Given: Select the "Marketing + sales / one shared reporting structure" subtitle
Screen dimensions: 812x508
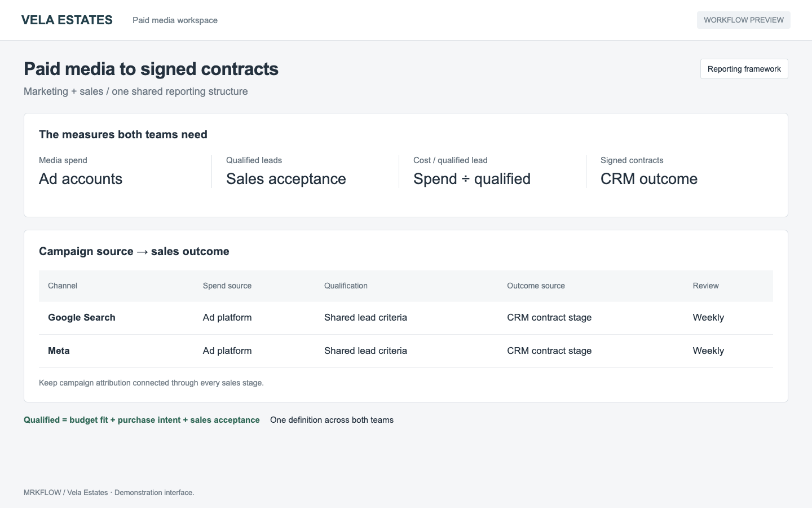Looking at the screenshot, I should [136, 91].
